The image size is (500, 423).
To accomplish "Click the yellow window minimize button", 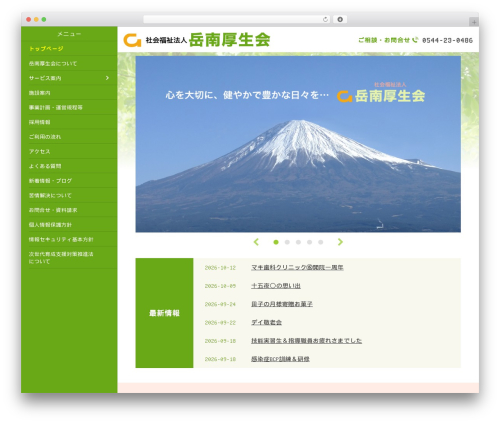I will (36, 20).
